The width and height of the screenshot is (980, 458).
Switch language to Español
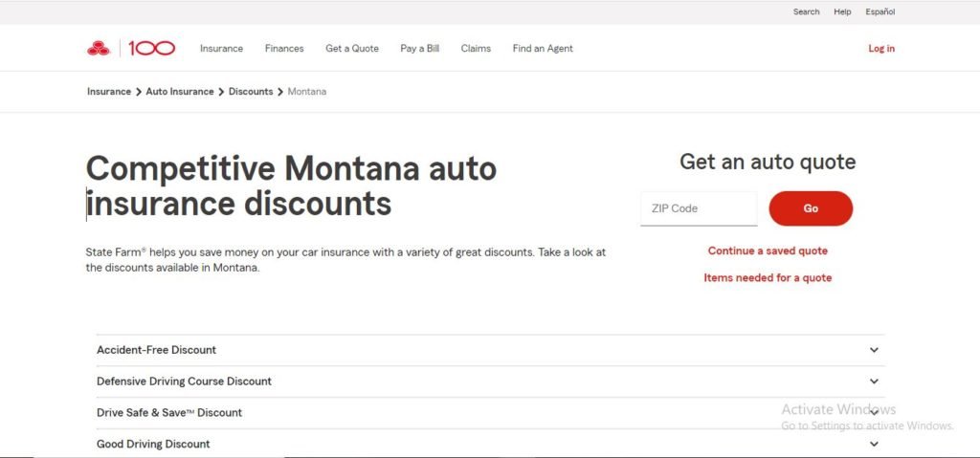pos(880,11)
